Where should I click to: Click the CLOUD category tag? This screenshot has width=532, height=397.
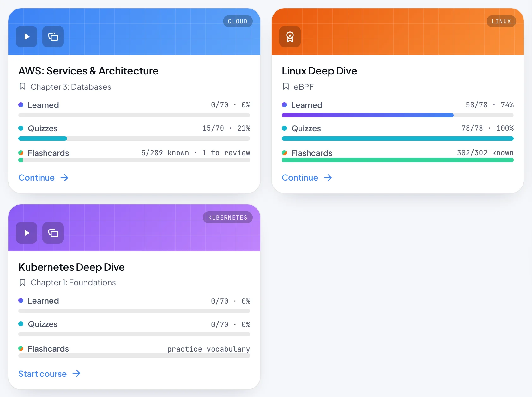[x=238, y=21]
